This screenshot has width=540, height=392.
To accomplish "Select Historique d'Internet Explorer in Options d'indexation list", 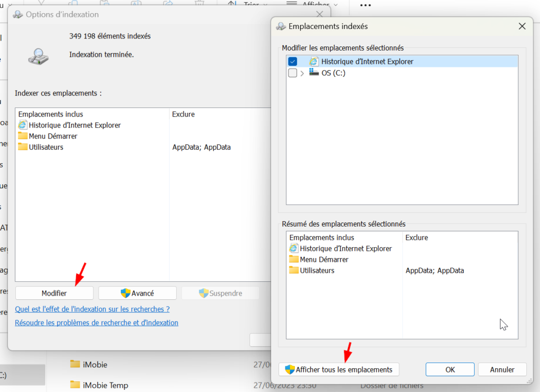I will [75, 125].
